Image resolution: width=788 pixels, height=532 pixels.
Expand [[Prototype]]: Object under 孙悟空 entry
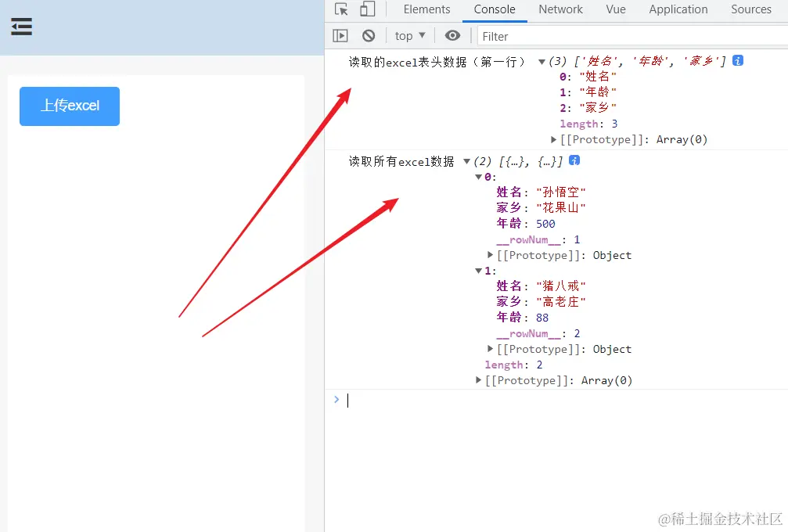(x=490, y=255)
